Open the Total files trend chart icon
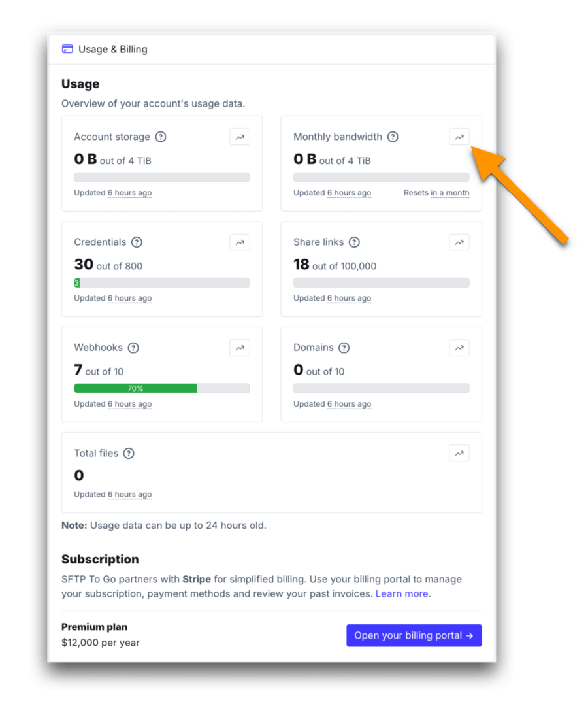 [x=459, y=453]
